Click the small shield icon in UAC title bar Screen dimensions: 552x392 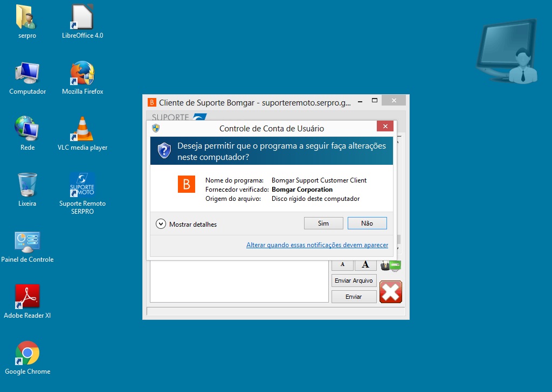(x=156, y=128)
